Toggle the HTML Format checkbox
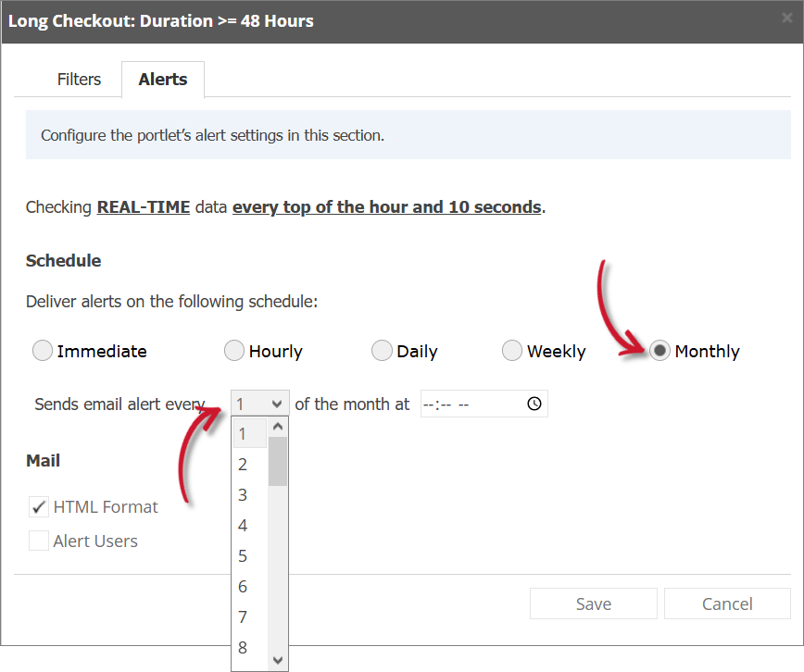This screenshot has width=804, height=672. [x=39, y=507]
